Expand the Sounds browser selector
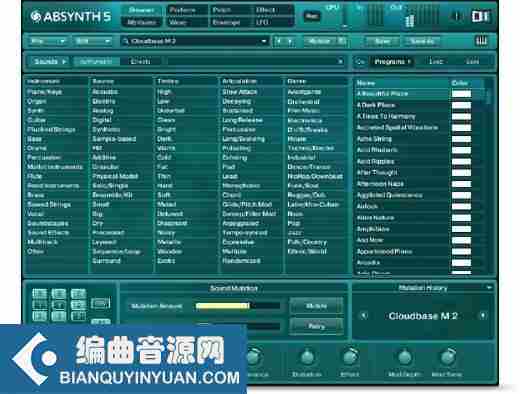 (x=49, y=62)
